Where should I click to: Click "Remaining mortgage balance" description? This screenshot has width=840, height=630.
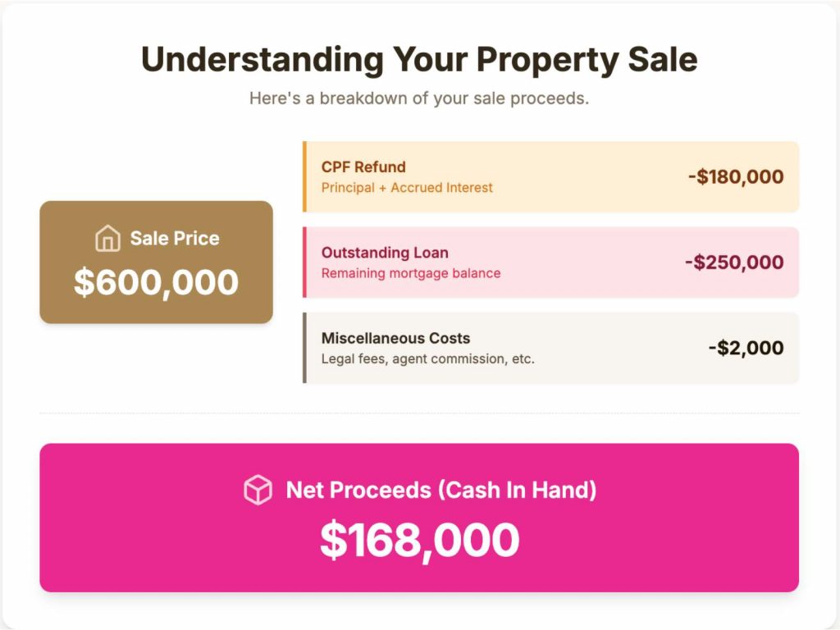pos(410,273)
